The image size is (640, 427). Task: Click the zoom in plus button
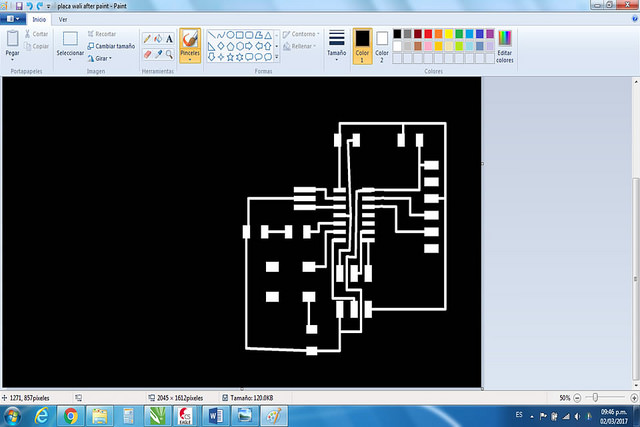point(634,398)
